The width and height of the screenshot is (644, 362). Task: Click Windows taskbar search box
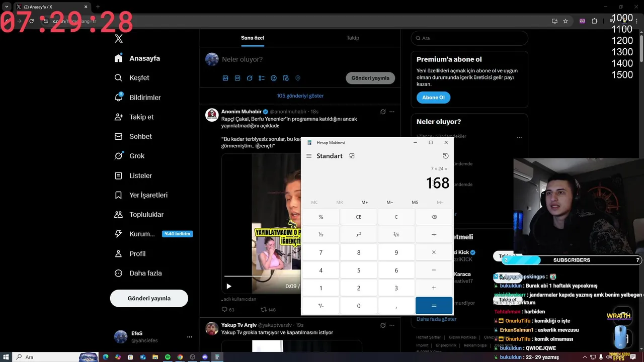[x=56, y=357]
